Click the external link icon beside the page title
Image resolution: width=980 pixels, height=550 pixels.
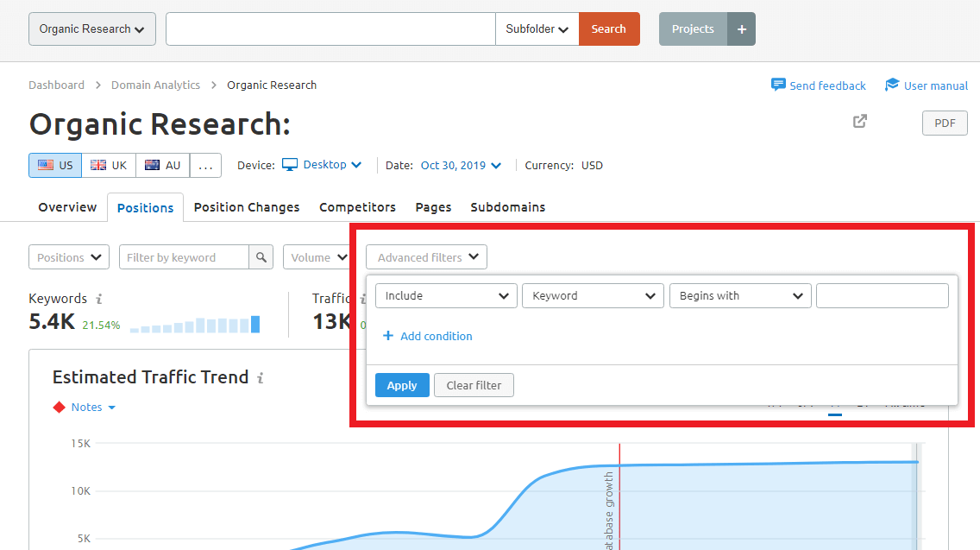[x=859, y=122]
